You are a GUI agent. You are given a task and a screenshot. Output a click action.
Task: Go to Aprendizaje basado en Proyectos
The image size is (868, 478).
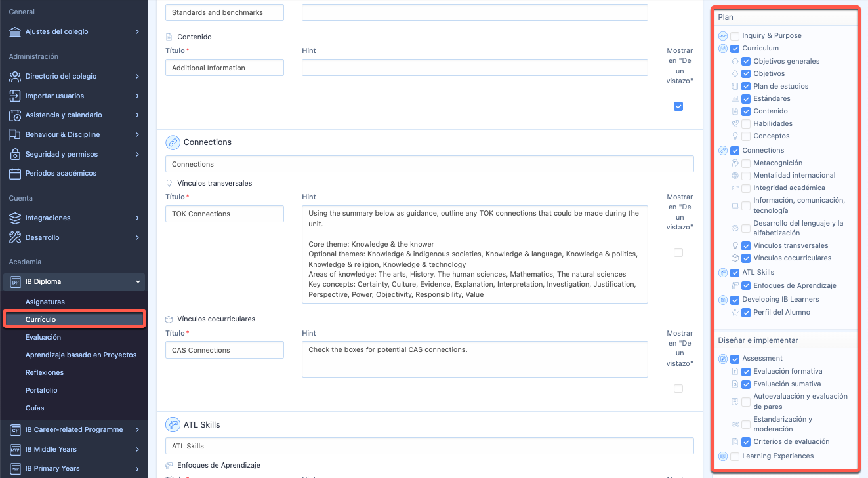coord(81,355)
